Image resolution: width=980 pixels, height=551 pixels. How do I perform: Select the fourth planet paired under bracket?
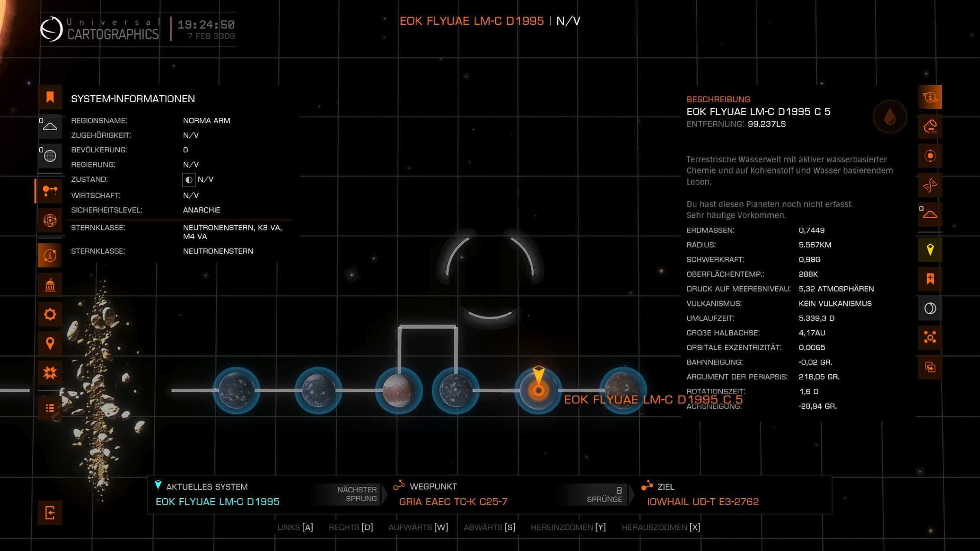pyautogui.click(x=456, y=390)
